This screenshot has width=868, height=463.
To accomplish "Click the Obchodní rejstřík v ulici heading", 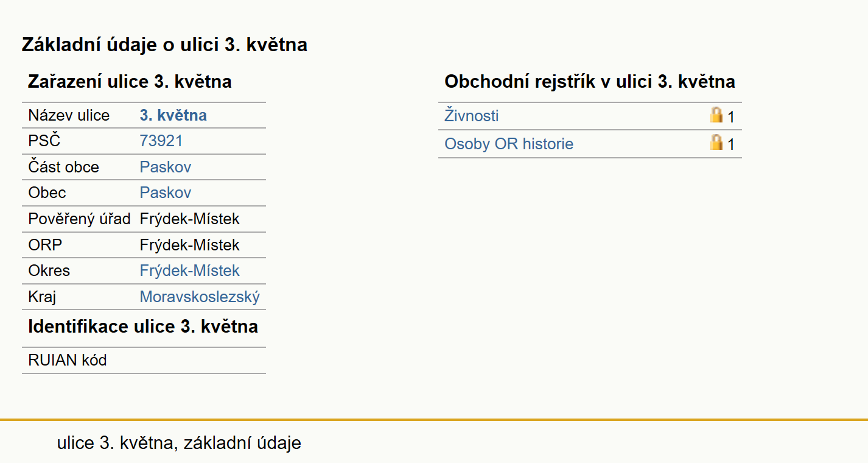I will (590, 82).
